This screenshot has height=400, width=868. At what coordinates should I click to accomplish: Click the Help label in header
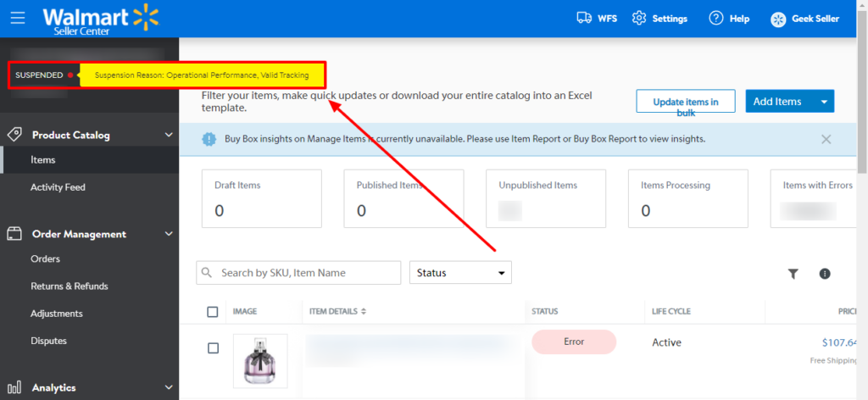pos(739,19)
